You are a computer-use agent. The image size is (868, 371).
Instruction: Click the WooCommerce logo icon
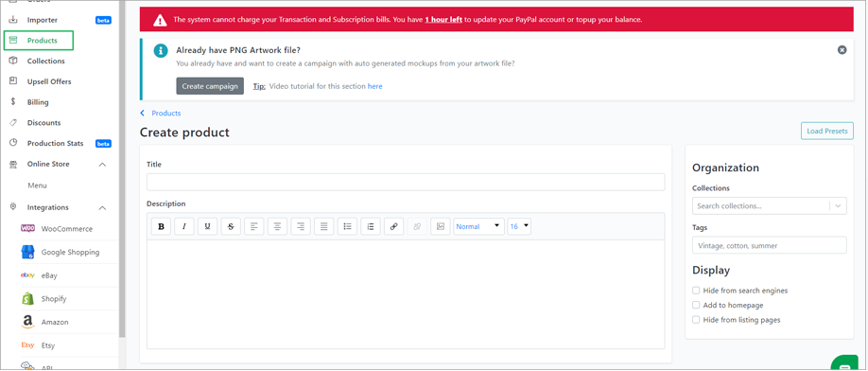(x=28, y=228)
